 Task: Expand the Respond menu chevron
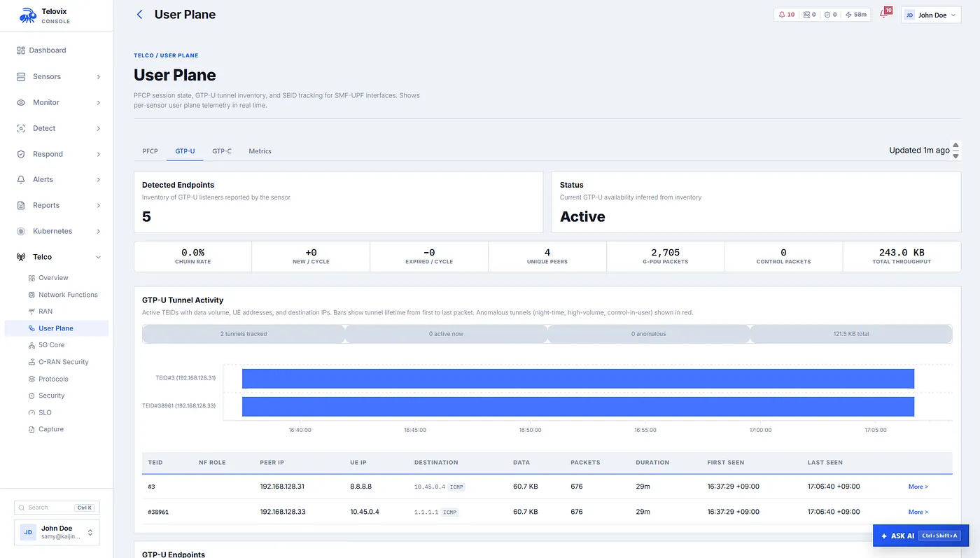(99, 154)
